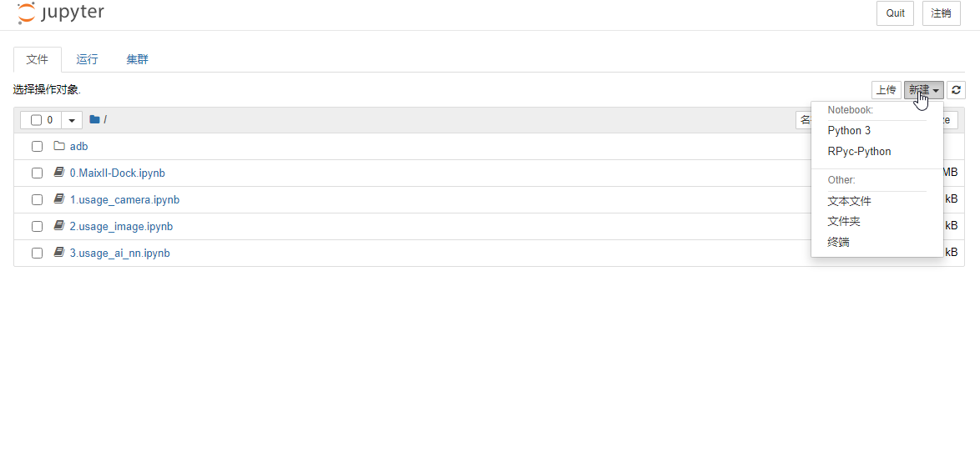Toggle the select-all checkbox in header
Viewport: 980px width, 467px height.
pos(36,120)
